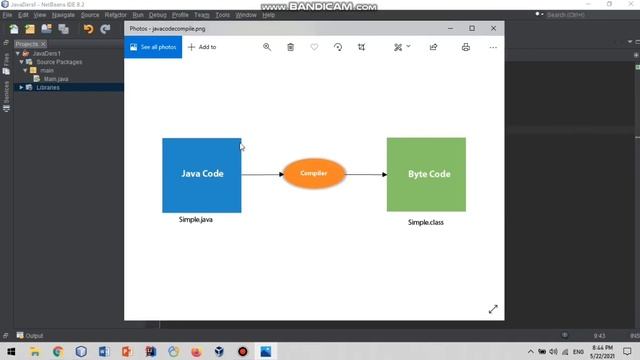The image size is (640, 360).
Task: Open the Debug menu in NetBeans
Action: (158, 15)
